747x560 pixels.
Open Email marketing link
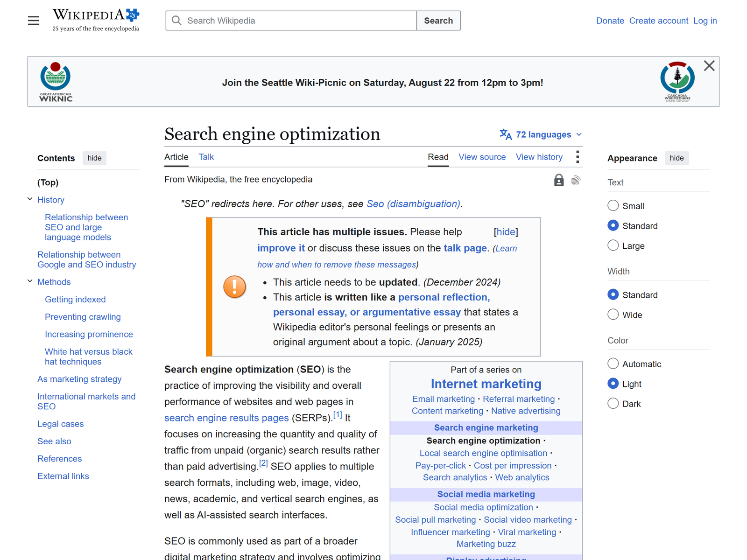[x=443, y=399]
